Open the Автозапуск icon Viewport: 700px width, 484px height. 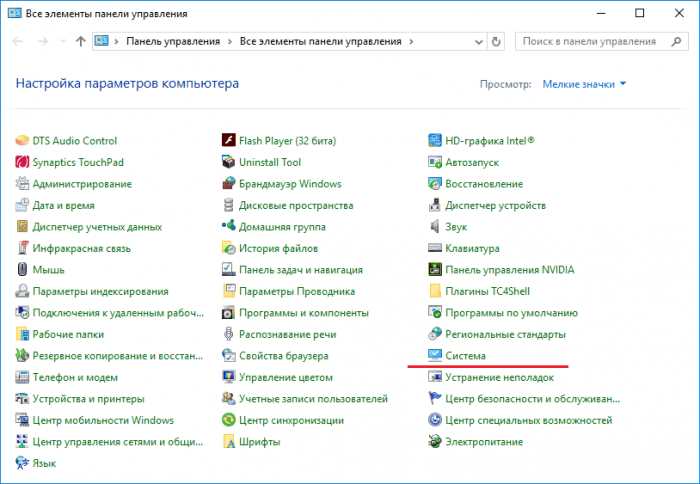(435, 162)
